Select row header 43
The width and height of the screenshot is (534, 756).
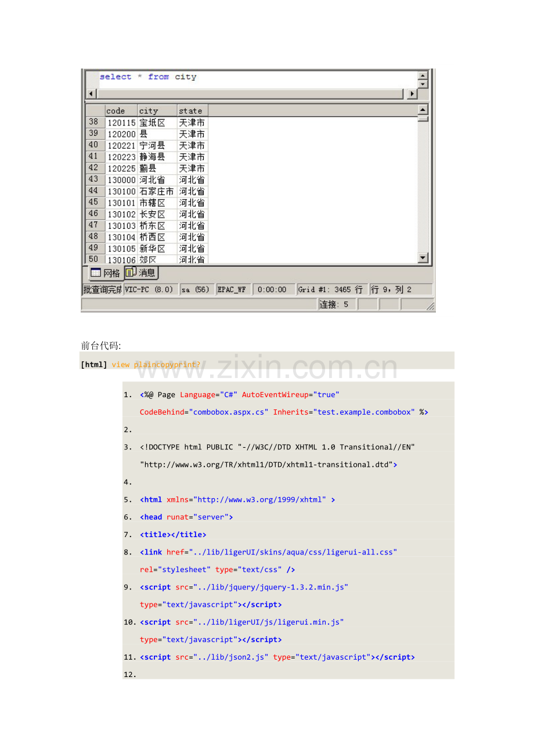click(95, 179)
